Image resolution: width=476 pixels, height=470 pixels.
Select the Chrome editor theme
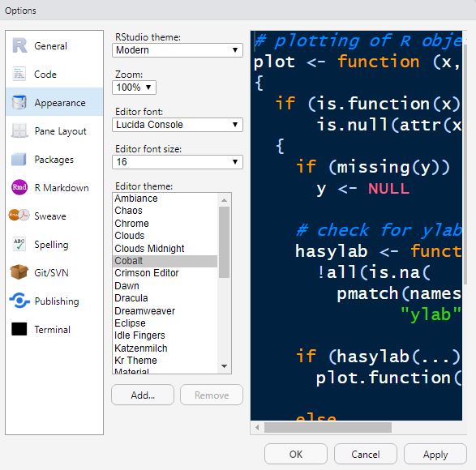[165, 224]
